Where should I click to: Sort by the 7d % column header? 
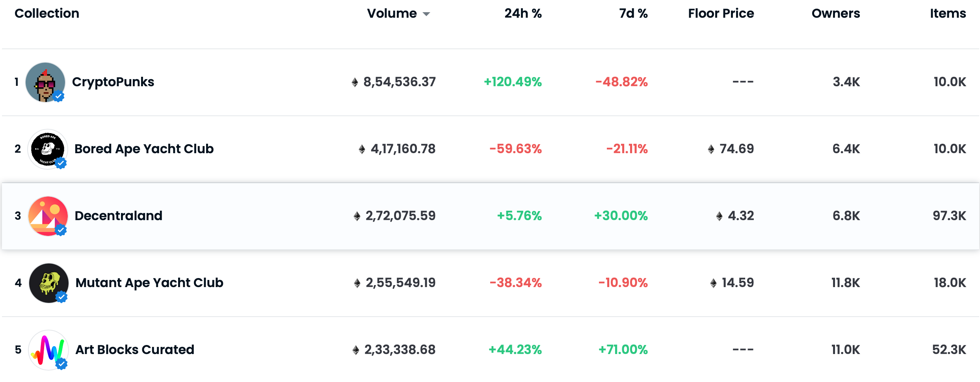tap(633, 13)
